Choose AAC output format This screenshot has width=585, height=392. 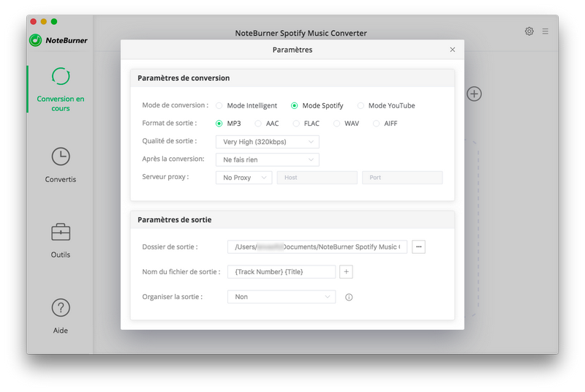tap(258, 124)
